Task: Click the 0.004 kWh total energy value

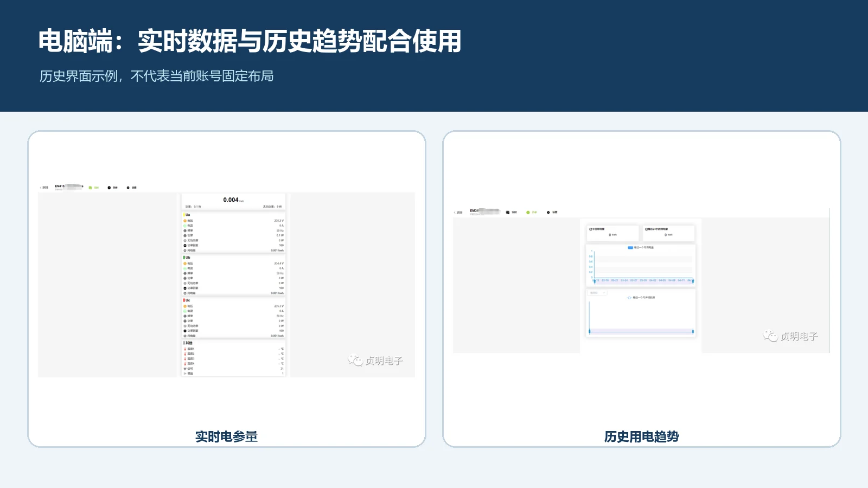Action: (x=233, y=200)
